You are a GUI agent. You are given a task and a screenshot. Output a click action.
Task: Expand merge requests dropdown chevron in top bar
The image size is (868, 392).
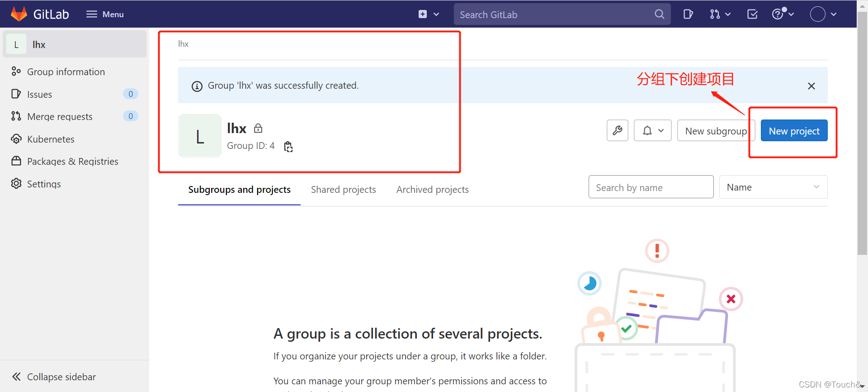coord(728,14)
